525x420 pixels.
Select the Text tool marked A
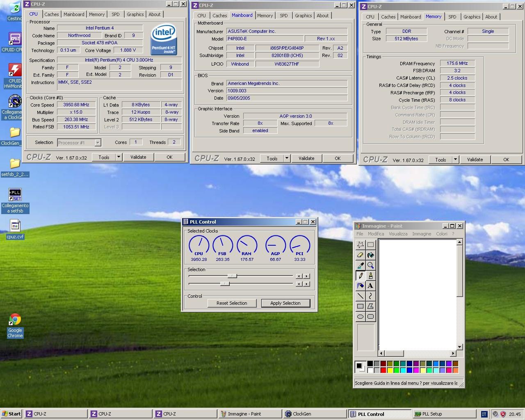[x=370, y=286]
